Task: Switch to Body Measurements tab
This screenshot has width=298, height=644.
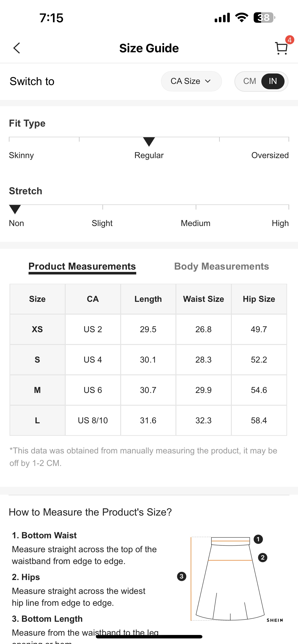Action: (x=221, y=266)
